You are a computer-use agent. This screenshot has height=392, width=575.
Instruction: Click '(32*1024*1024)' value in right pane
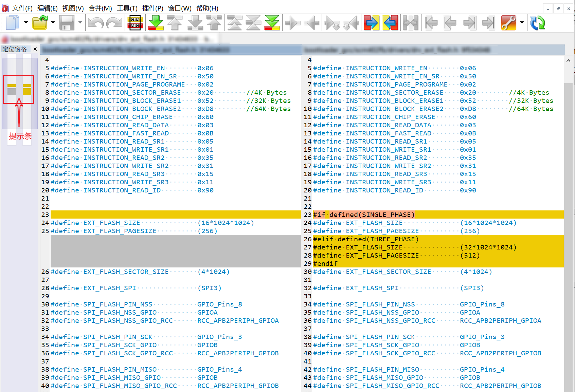pos(488,247)
